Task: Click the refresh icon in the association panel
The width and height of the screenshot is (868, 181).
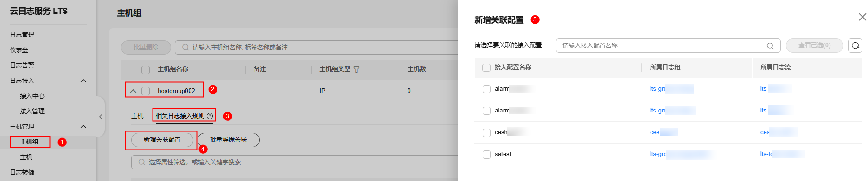Action: tap(855, 45)
